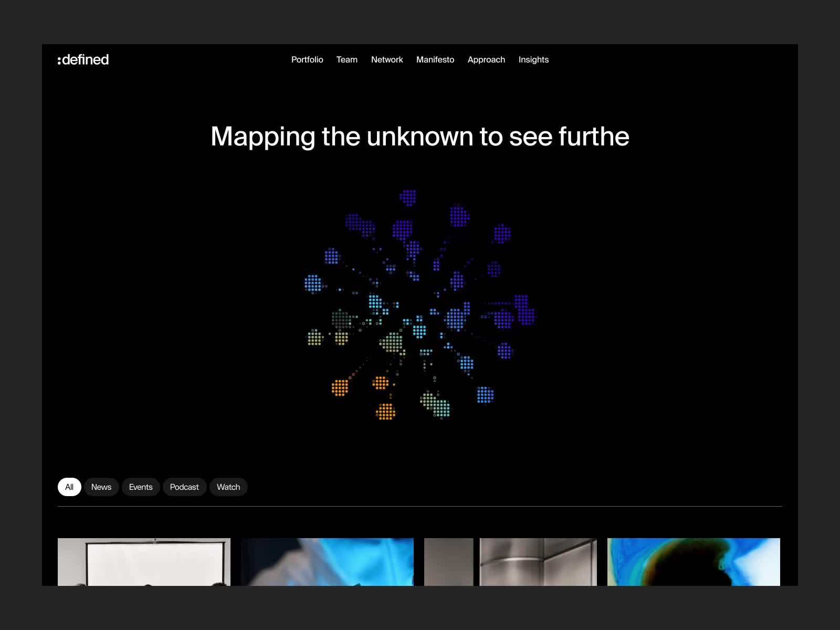
Task: Filter content by Events
Action: coord(141,487)
